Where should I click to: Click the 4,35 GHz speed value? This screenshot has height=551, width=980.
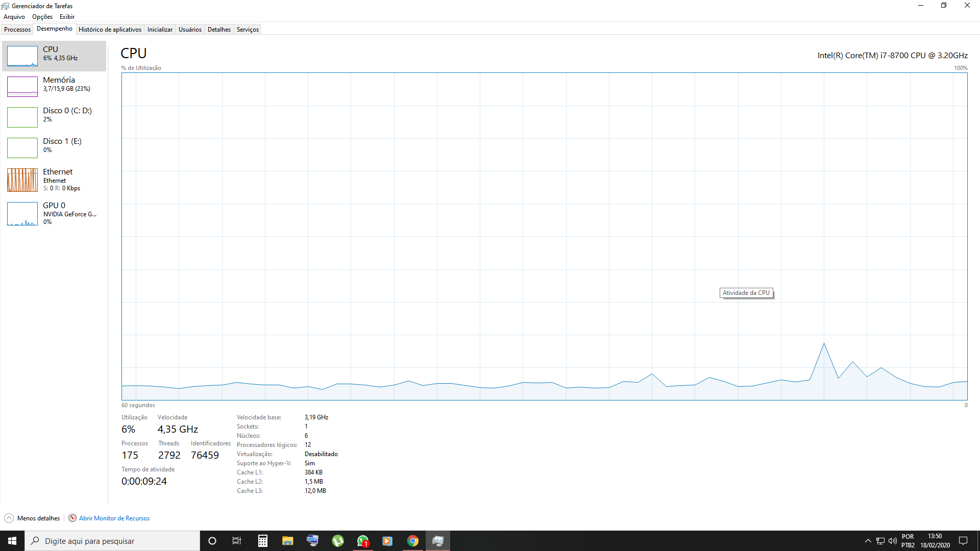(x=178, y=430)
